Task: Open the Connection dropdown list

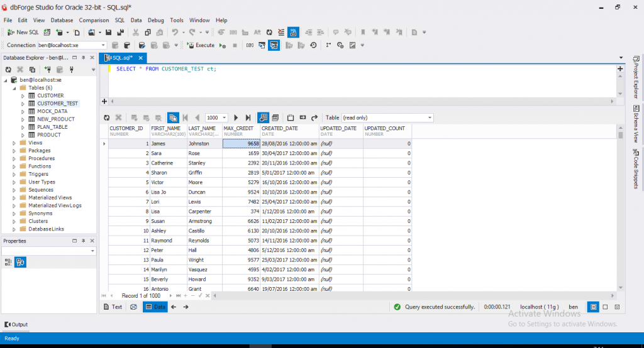Action: pyautogui.click(x=103, y=45)
